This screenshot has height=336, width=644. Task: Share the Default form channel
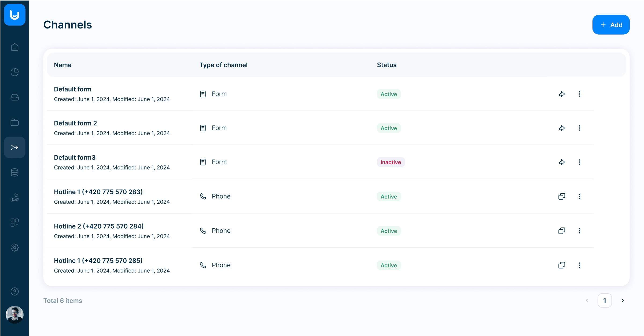(562, 94)
